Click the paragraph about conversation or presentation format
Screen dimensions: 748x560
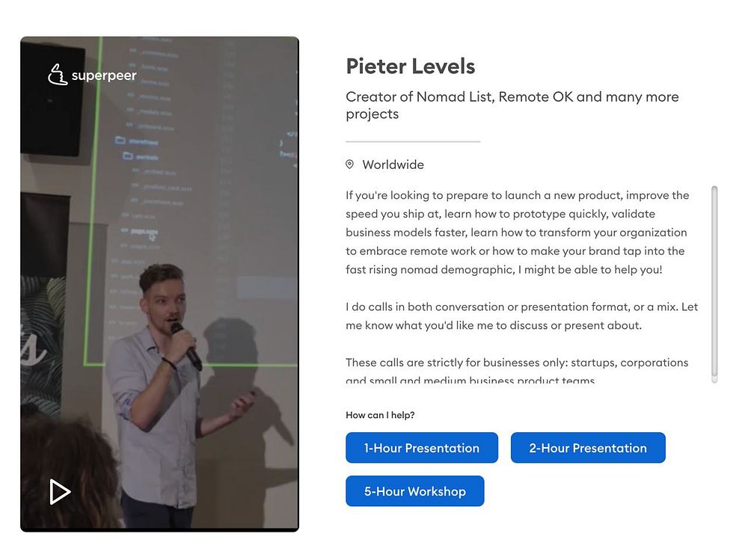click(x=522, y=316)
